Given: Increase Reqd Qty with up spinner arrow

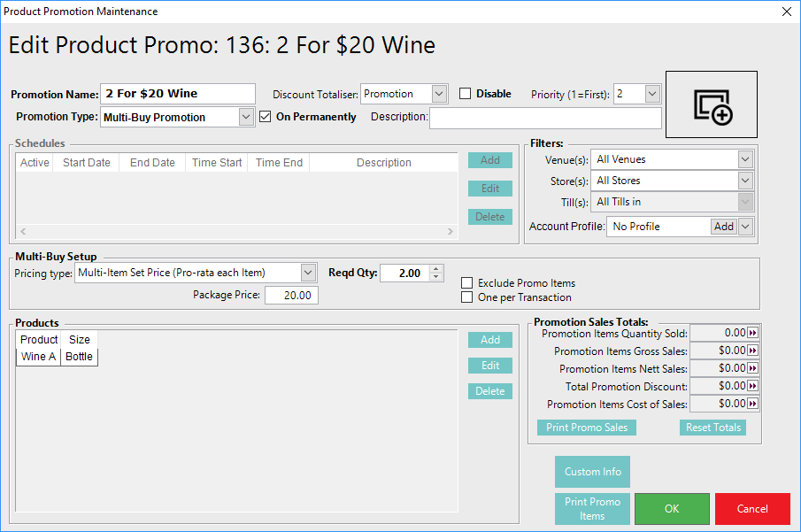Looking at the screenshot, I should point(435,269).
